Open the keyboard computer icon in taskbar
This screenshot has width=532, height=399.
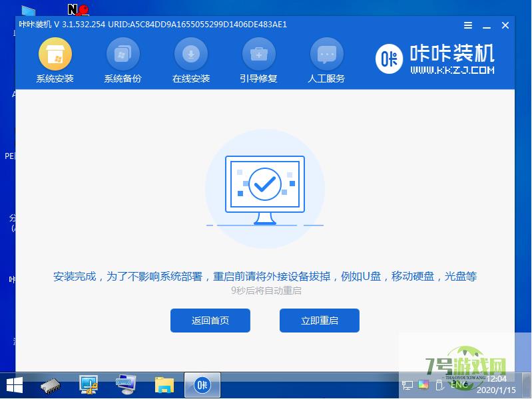click(126, 385)
